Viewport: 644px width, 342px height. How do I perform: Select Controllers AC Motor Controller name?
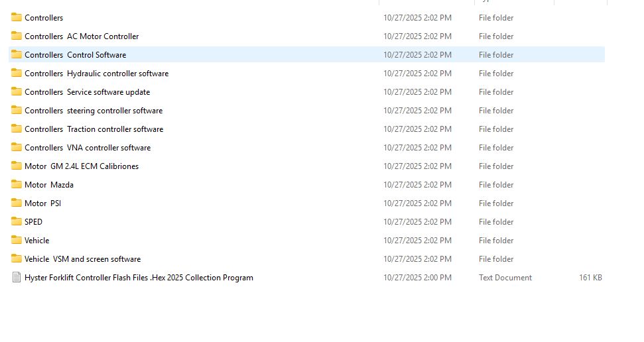82,36
